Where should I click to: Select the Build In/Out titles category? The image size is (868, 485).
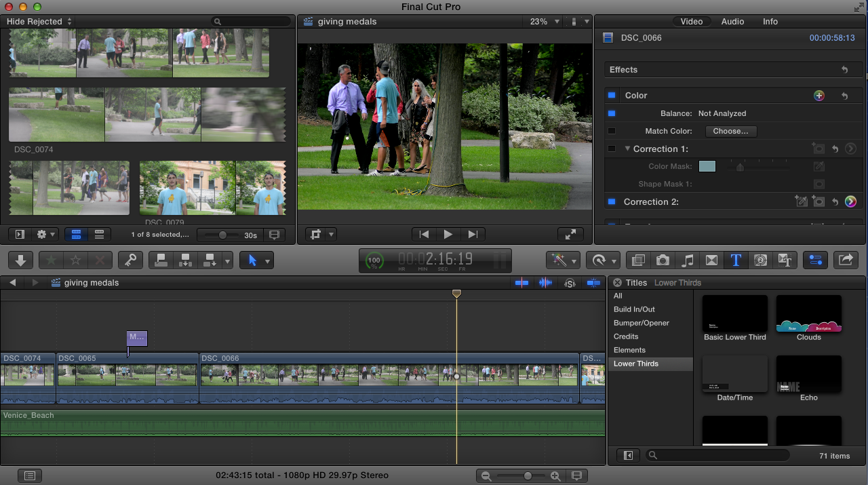(634, 309)
